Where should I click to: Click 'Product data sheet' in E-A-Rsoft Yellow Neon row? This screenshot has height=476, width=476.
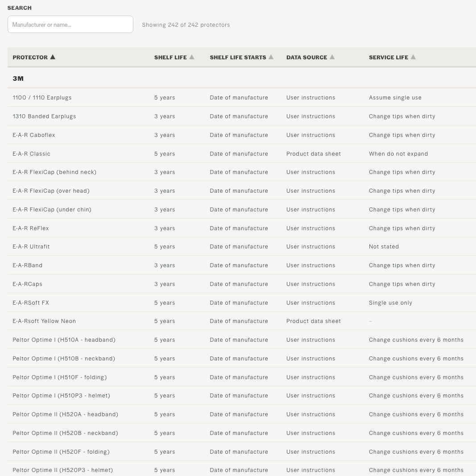point(313,321)
